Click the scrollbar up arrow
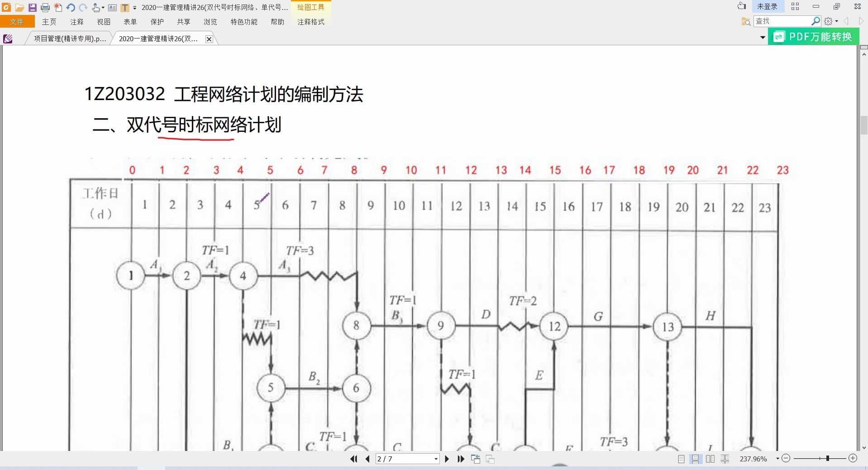Screen dimensions: 868x470 [864, 54]
